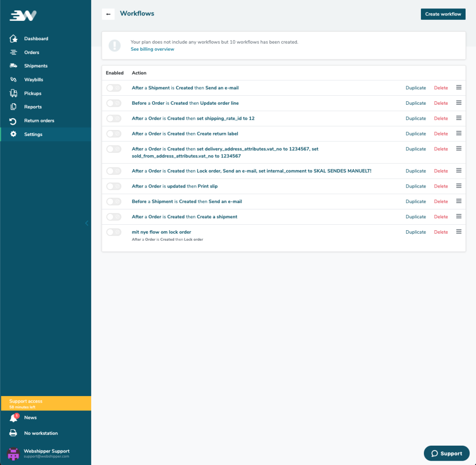Turn on the 'mit nye flow om lock order' workflow
The image size is (476, 465).
point(114,232)
